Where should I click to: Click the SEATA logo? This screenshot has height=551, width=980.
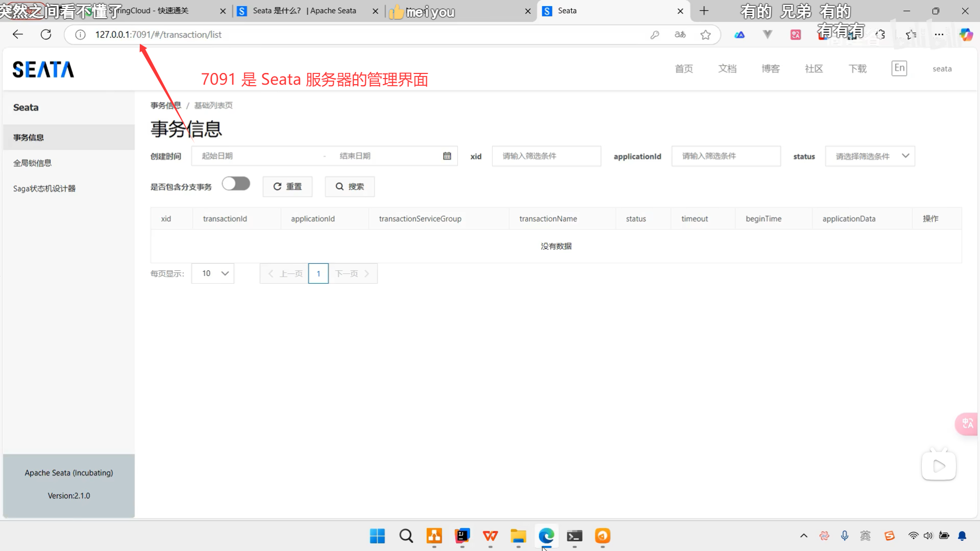click(43, 69)
